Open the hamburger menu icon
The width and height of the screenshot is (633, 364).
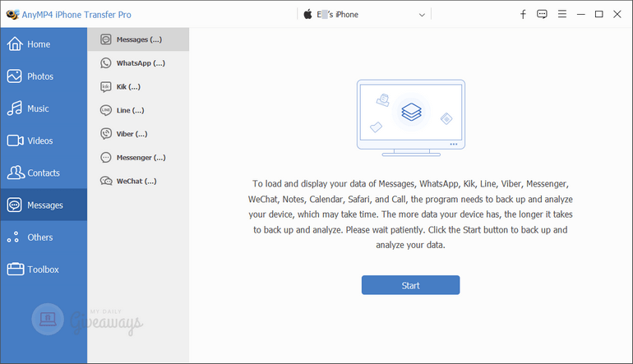pyautogui.click(x=562, y=14)
